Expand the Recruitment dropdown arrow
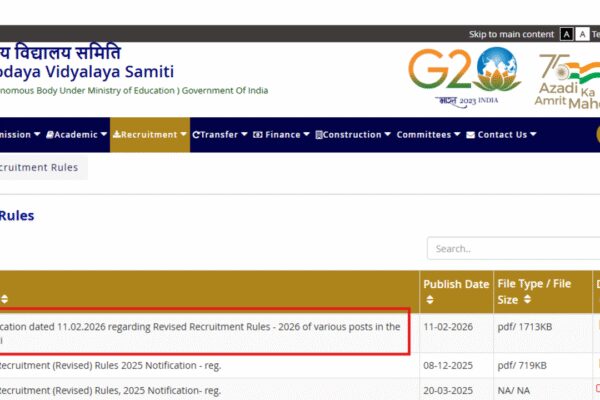 pyautogui.click(x=183, y=134)
